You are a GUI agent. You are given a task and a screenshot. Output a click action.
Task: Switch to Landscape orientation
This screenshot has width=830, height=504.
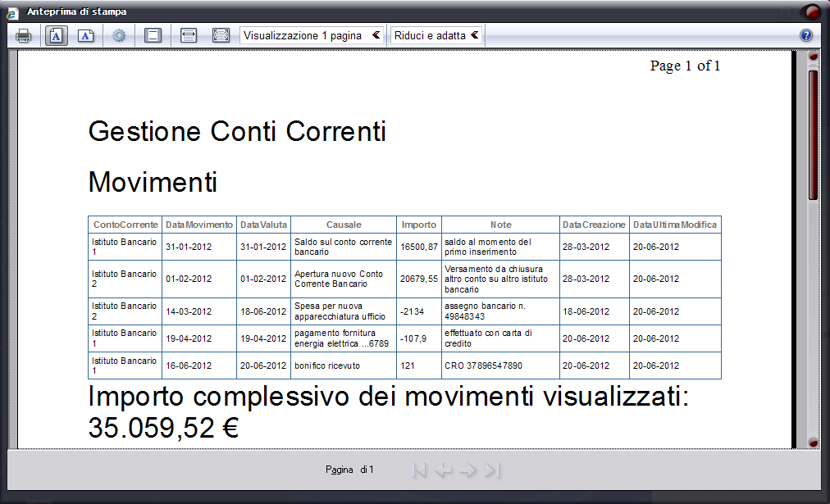86,35
